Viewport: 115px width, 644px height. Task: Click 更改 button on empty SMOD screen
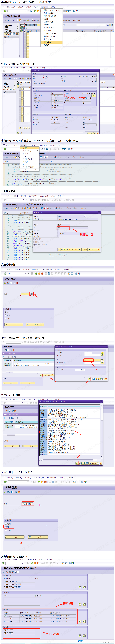(35, 325)
